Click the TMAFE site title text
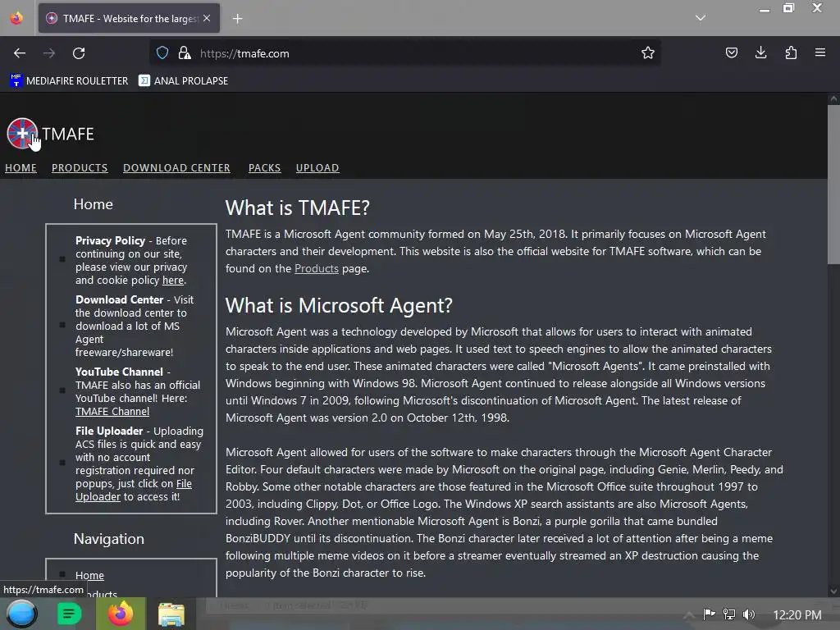Screen dimensions: 840x630 pyautogui.click(x=68, y=134)
